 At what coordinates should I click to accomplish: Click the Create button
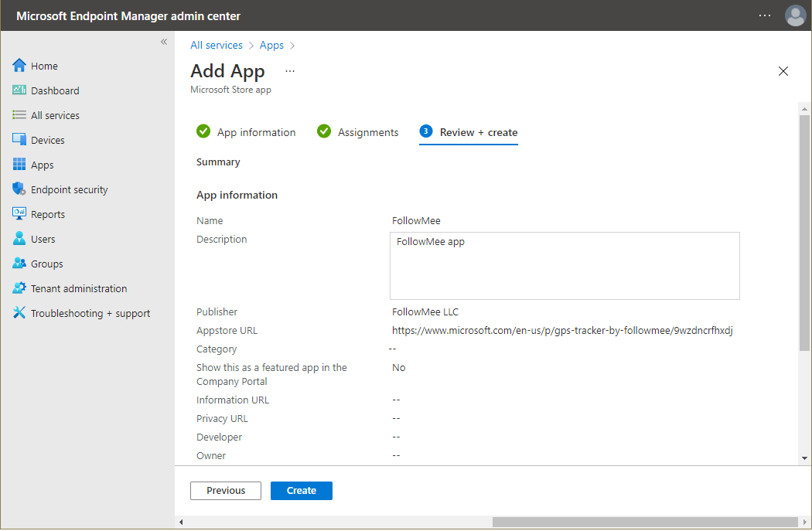[301, 490]
